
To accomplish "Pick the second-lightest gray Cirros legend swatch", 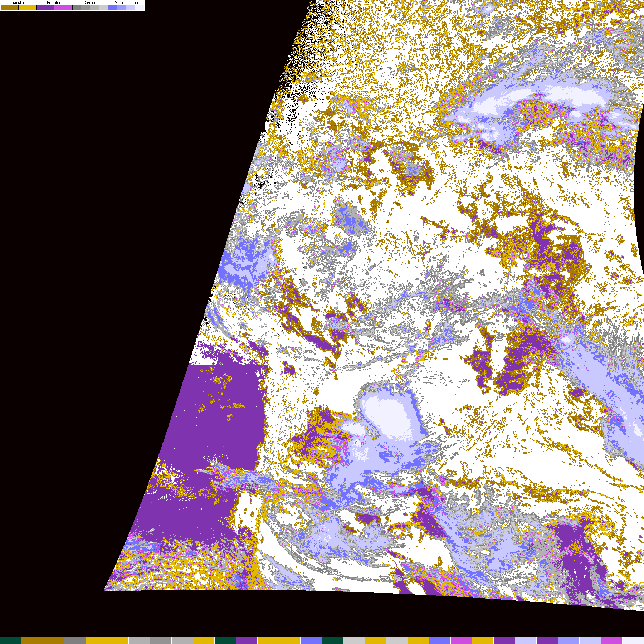I will tap(94, 7).
